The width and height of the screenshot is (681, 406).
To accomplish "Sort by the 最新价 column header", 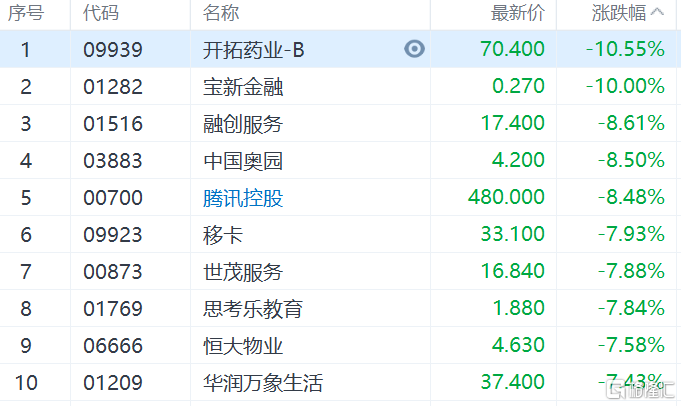I will pyautogui.click(x=518, y=13).
